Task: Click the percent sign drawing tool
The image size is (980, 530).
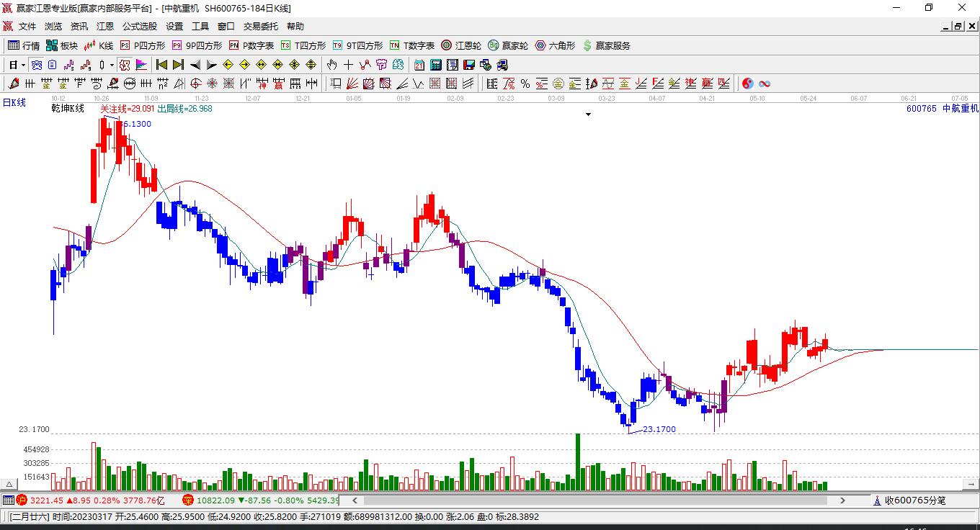Action: pyautogui.click(x=525, y=84)
